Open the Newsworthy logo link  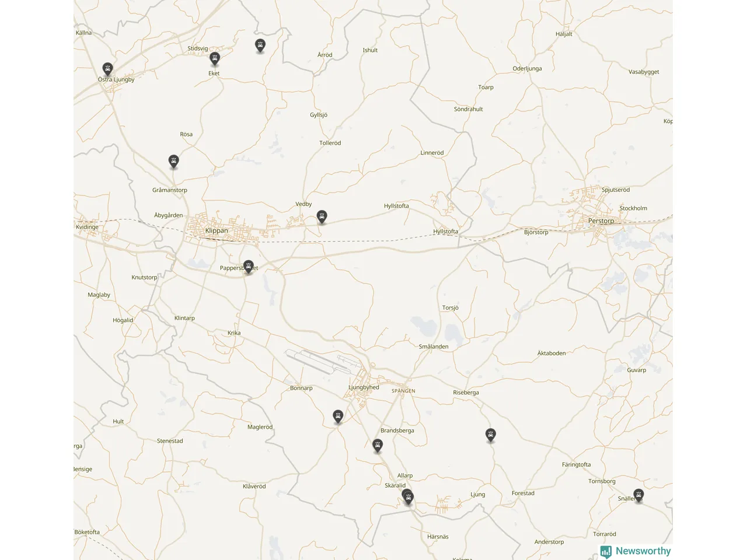click(x=636, y=551)
